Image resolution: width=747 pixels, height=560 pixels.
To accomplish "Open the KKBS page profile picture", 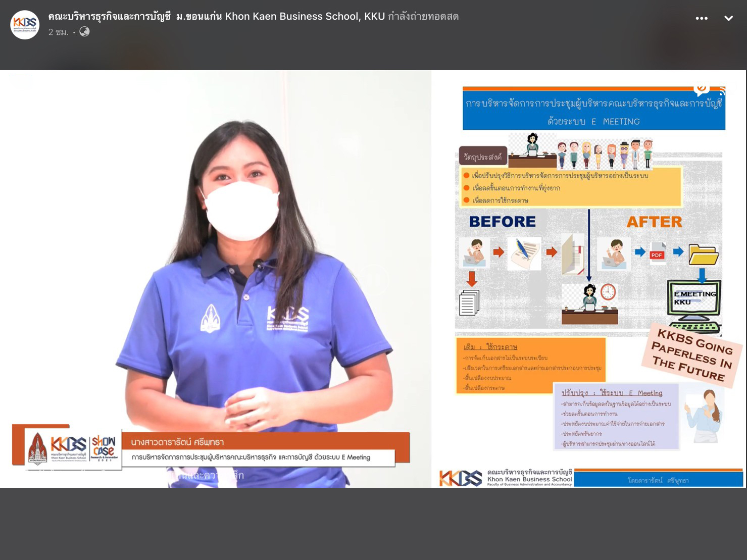I will pyautogui.click(x=25, y=24).
